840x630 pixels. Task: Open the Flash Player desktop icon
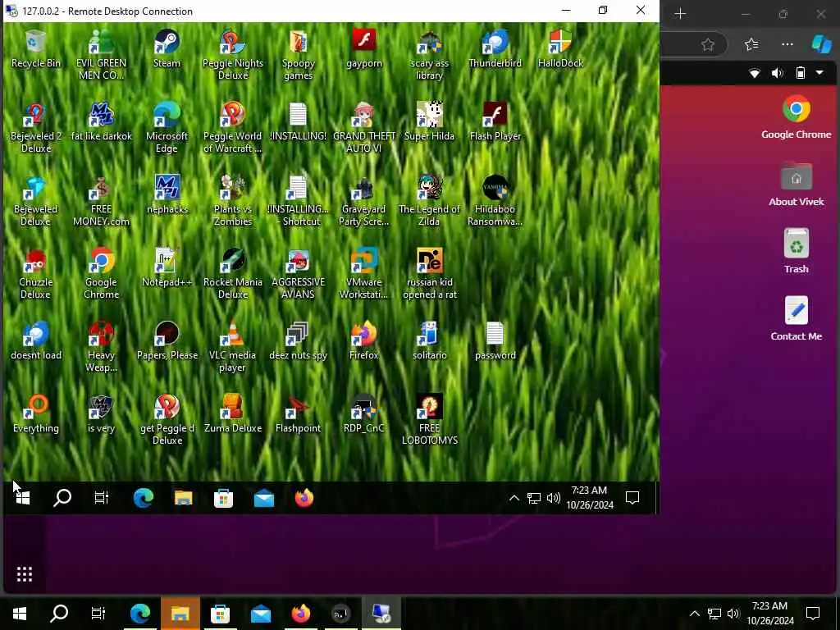point(495,122)
